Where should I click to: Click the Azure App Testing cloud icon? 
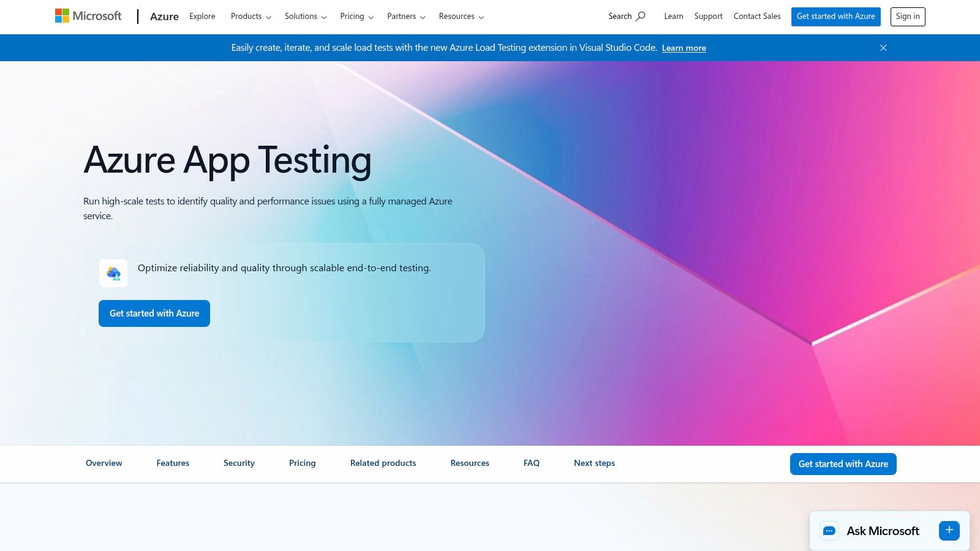pyautogui.click(x=113, y=273)
